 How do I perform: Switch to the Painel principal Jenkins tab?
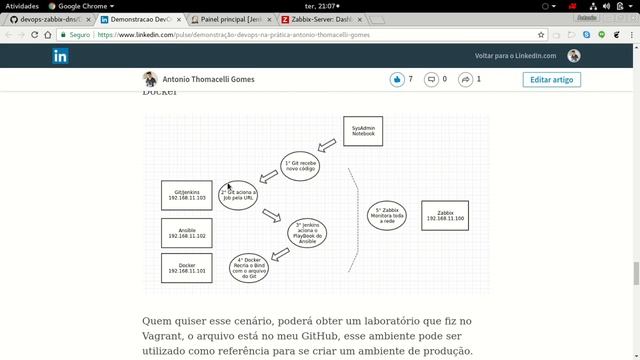tap(231, 19)
